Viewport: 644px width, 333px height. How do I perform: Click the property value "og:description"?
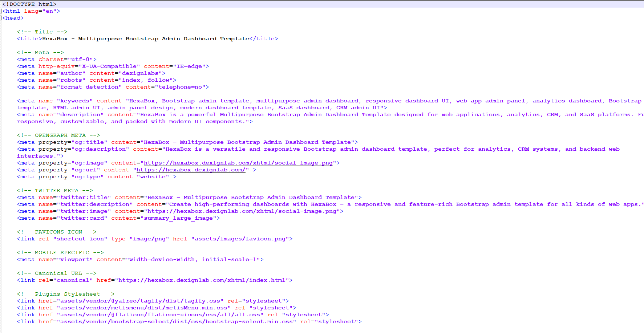[100, 149]
